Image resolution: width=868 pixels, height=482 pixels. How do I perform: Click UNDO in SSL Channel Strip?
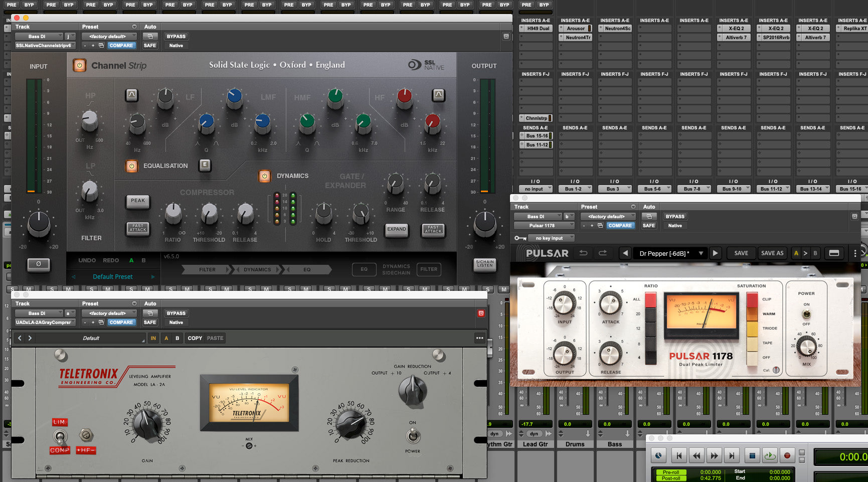click(x=87, y=260)
